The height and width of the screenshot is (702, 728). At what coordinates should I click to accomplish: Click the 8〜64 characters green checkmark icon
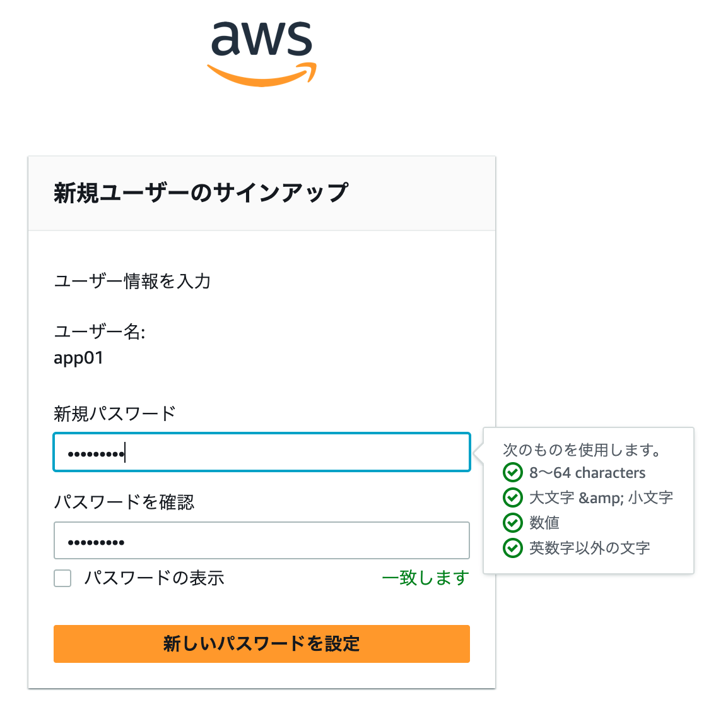513,472
